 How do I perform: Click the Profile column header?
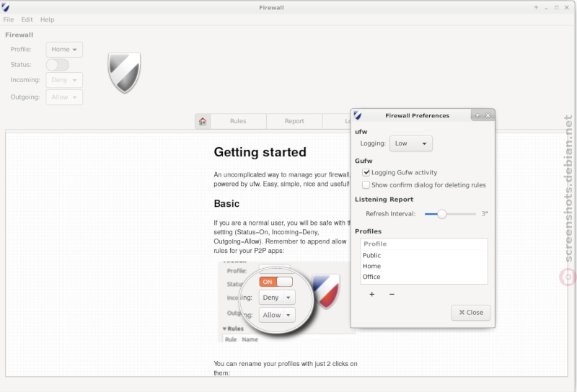click(x=424, y=244)
